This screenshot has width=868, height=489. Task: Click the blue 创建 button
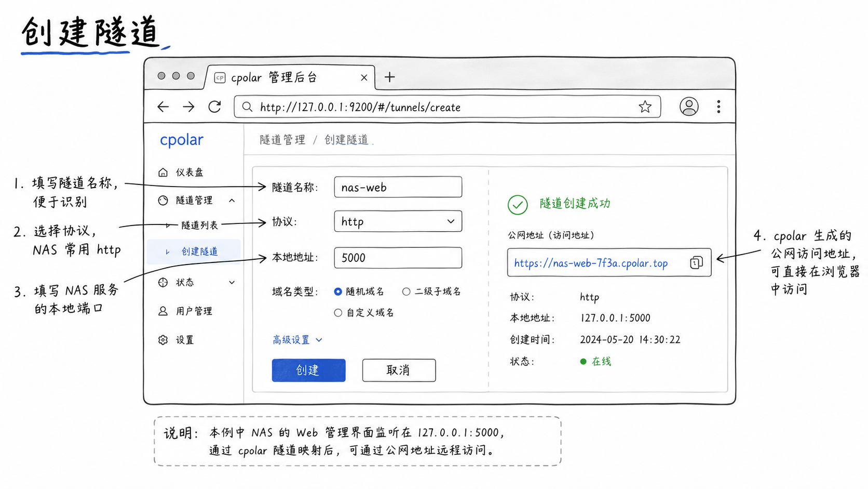click(x=308, y=370)
